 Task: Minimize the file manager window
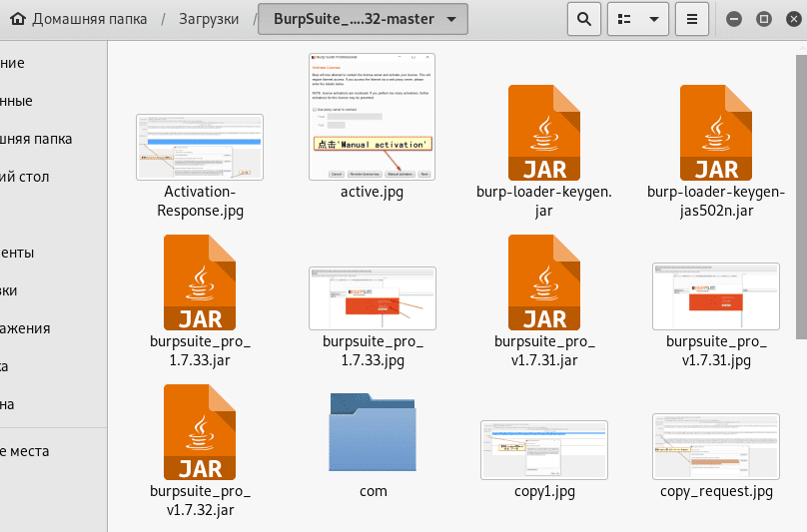coord(734,19)
